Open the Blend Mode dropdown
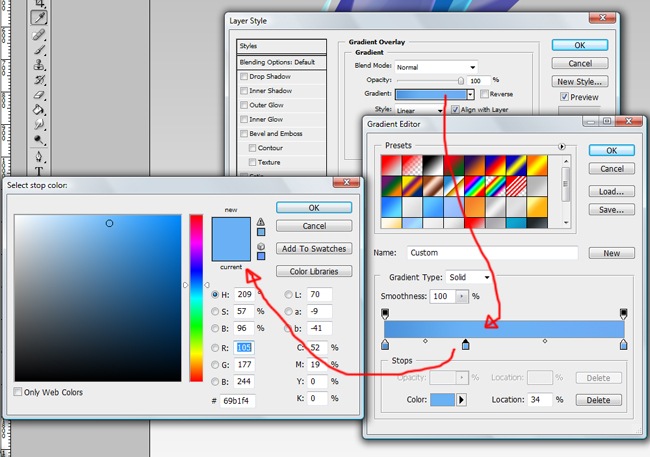 pyautogui.click(x=435, y=67)
